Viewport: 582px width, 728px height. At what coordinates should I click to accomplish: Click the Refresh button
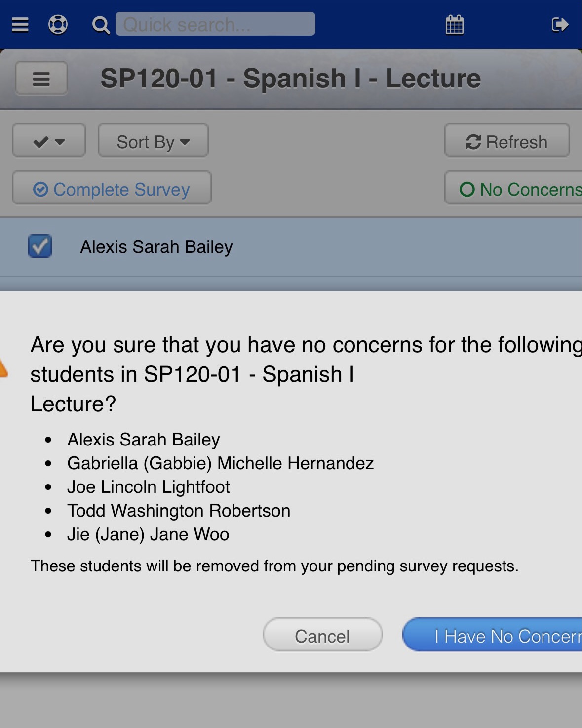[x=507, y=142]
